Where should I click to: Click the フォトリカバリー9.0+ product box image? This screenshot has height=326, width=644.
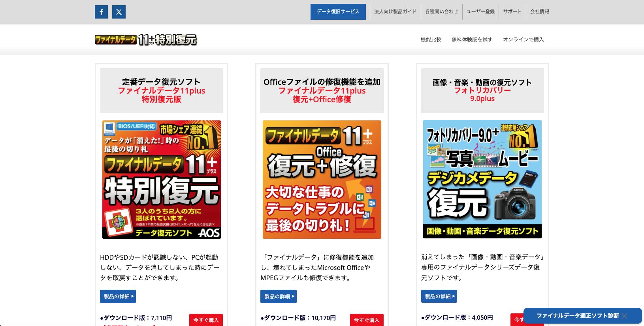(x=482, y=179)
